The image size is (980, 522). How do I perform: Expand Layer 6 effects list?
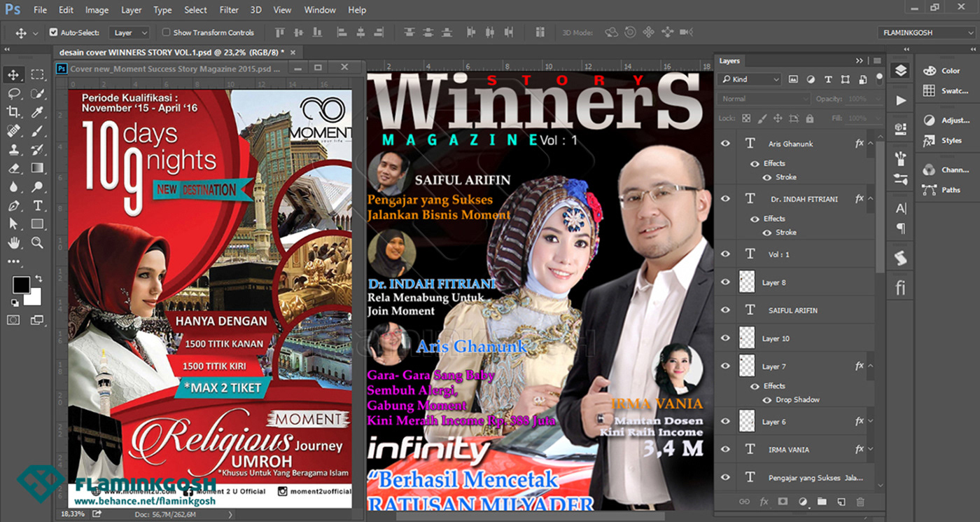coord(870,421)
